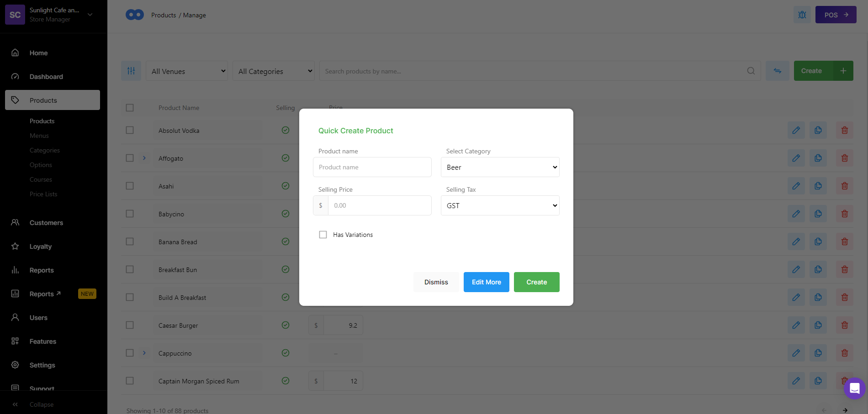The width and height of the screenshot is (868, 414).
Task: Open Customers in the sidebar
Action: [46, 223]
